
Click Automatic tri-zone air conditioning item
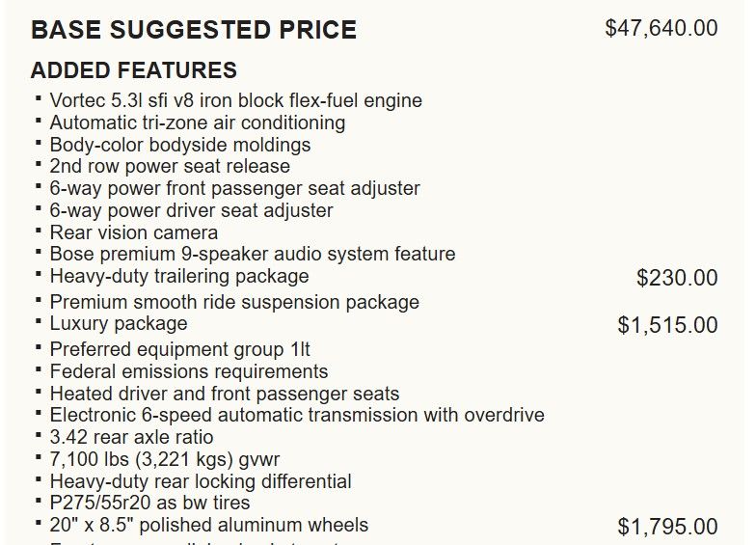pos(197,123)
